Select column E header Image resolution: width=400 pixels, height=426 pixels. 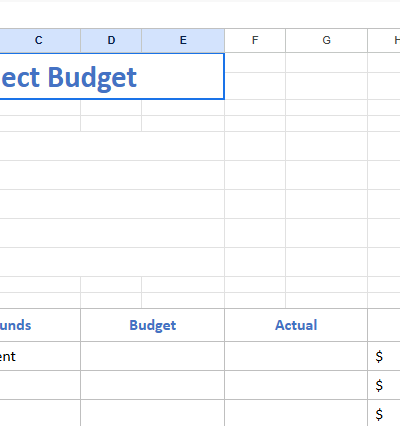[183, 40]
